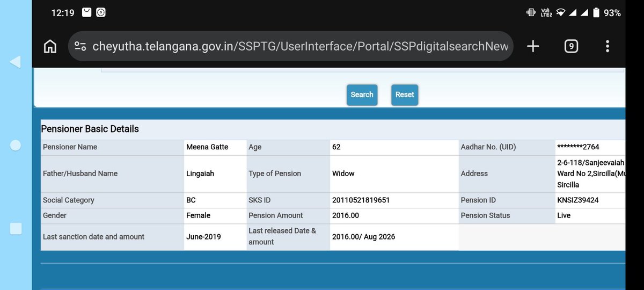Click the Pension Status label cell

(x=507, y=215)
